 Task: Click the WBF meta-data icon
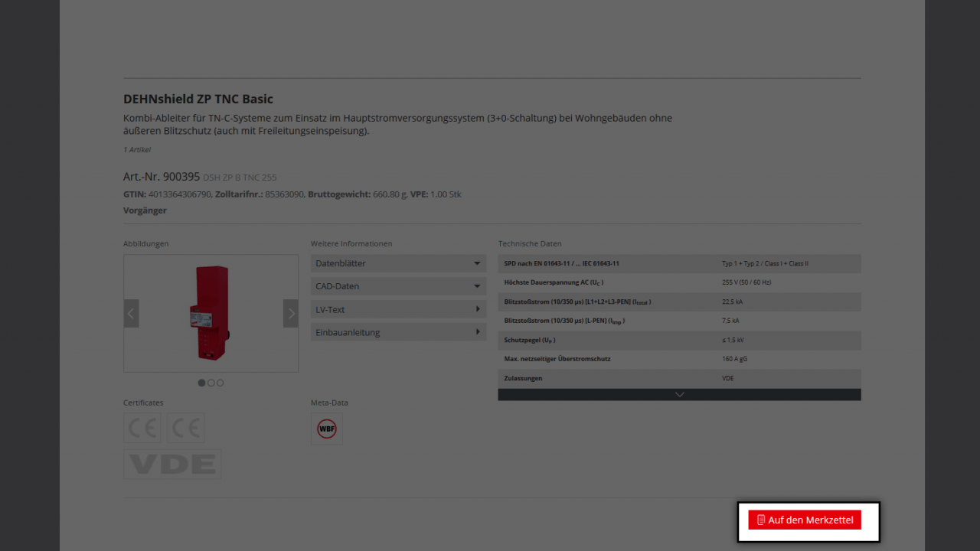point(327,429)
